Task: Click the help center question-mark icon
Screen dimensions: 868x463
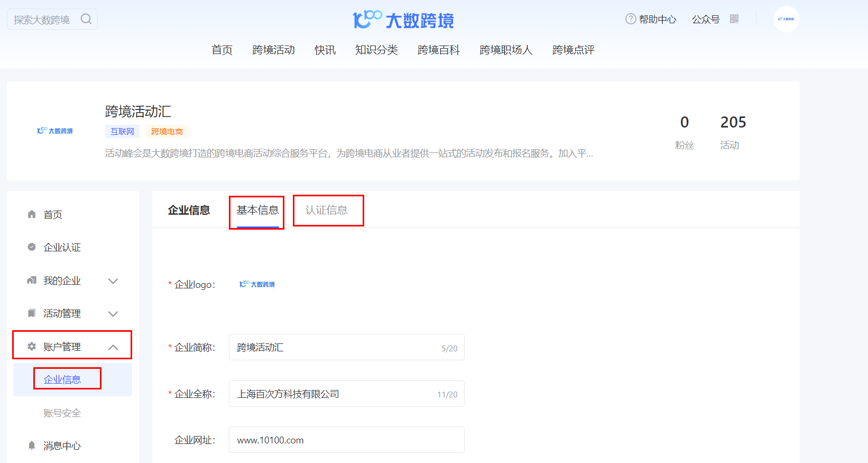Action: [631, 19]
